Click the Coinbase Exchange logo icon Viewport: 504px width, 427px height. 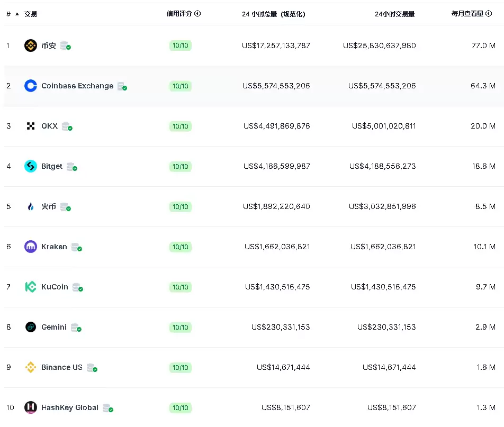31,86
